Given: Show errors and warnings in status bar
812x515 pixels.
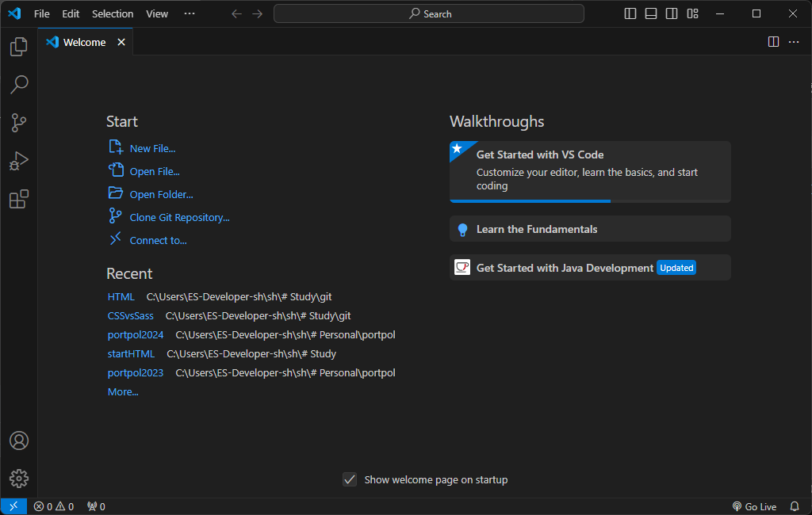Looking at the screenshot, I should point(53,506).
